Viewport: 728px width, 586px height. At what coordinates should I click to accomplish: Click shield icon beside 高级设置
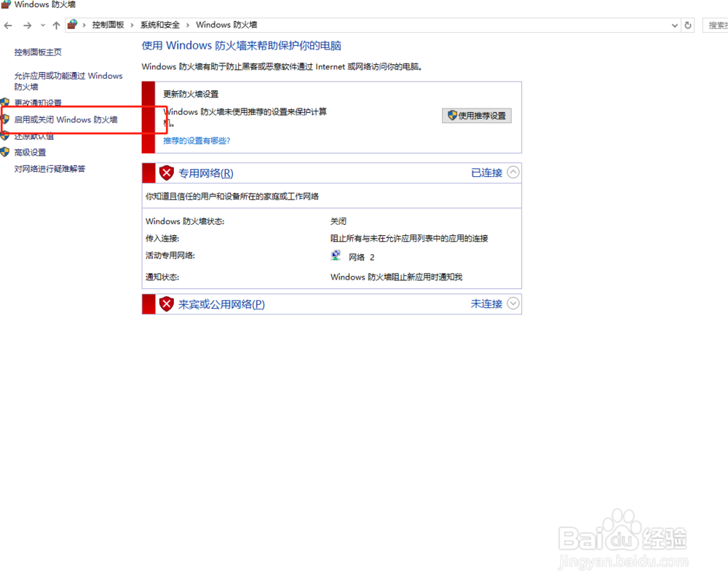(x=5, y=152)
